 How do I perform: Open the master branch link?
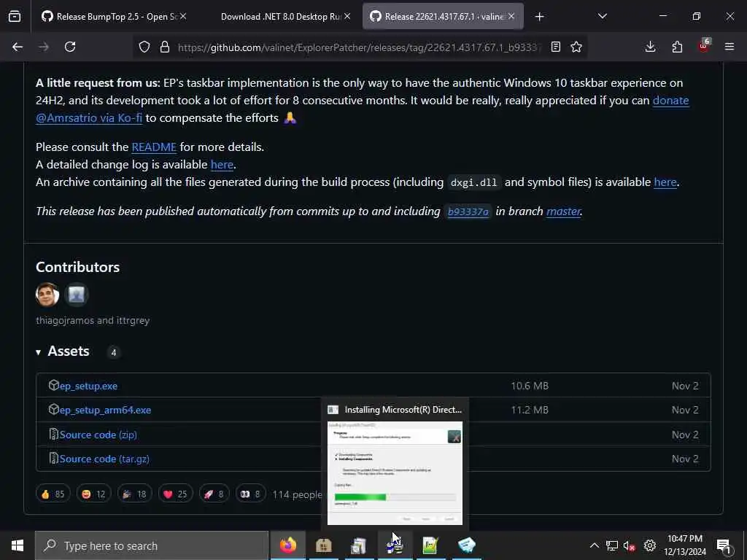[564, 211]
